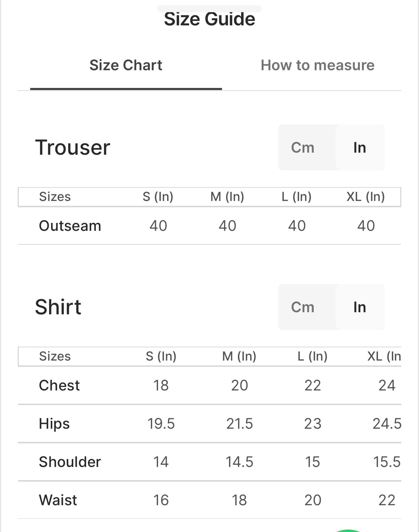Click the Chest value 22 for size L

(312, 385)
